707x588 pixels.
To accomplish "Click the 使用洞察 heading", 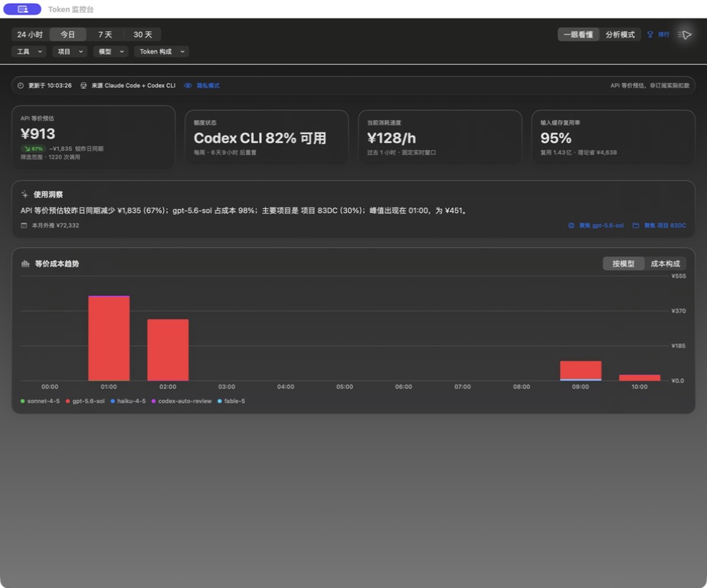I will tap(48, 194).
